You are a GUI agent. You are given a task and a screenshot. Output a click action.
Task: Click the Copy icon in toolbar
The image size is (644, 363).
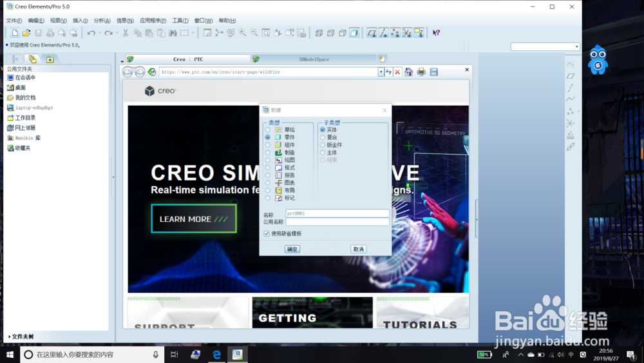(138, 33)
